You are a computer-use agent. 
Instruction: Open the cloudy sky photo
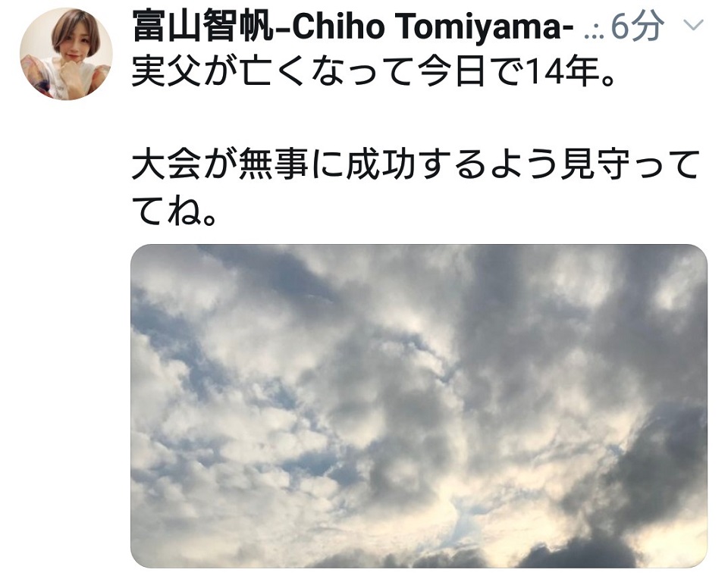pyautogui.click(x=419, y=406)
